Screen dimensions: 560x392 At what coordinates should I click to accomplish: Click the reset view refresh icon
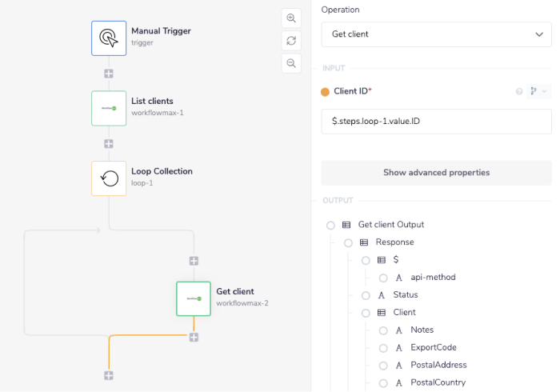(291, 41)
